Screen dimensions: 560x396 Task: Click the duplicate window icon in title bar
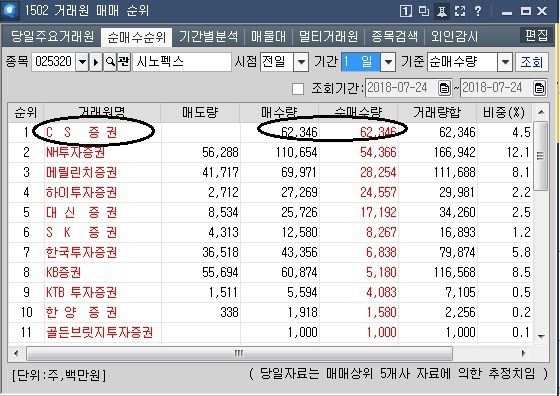[x=424, y=11]
